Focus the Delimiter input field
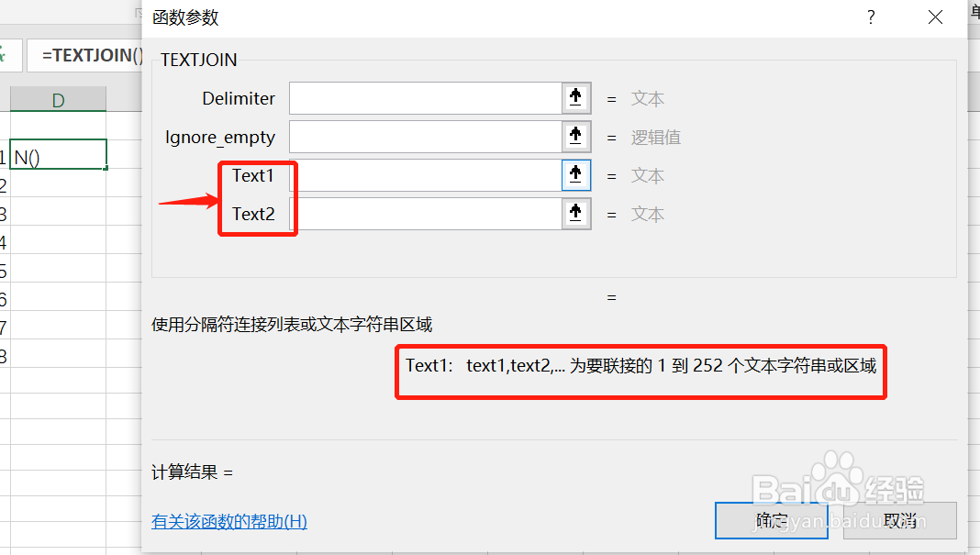The width and height of the screenshot is (980, 555). tap(426, 98)
